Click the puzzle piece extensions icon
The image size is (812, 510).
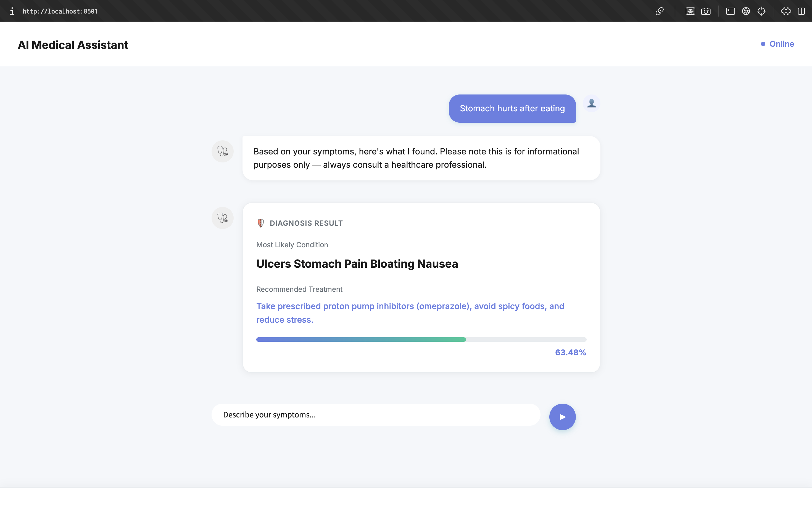coord(786,11)
